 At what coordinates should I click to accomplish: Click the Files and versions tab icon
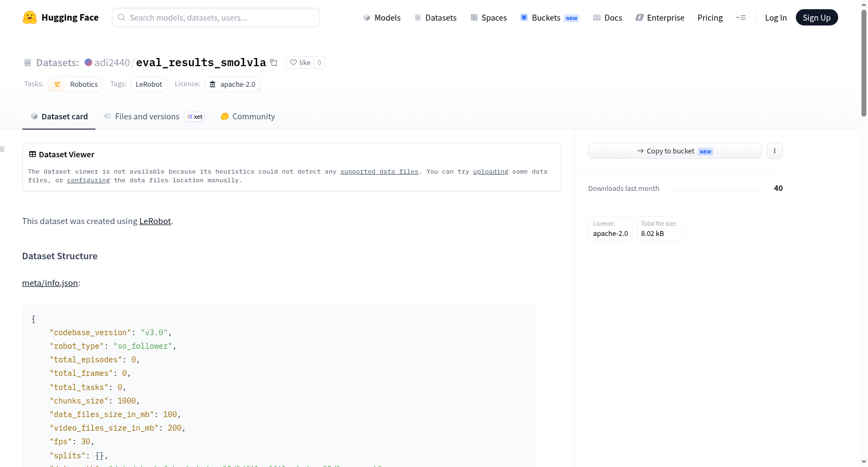(107, 116)
